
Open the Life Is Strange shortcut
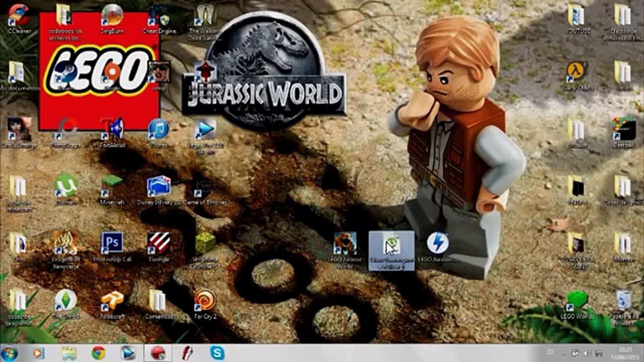[x=19, y=133]
